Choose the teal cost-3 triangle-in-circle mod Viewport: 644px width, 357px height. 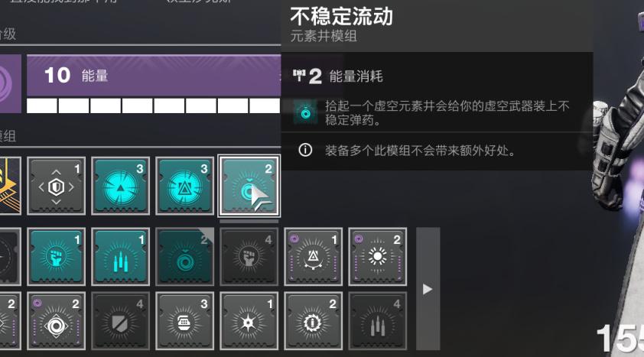[x=185, y=186]
